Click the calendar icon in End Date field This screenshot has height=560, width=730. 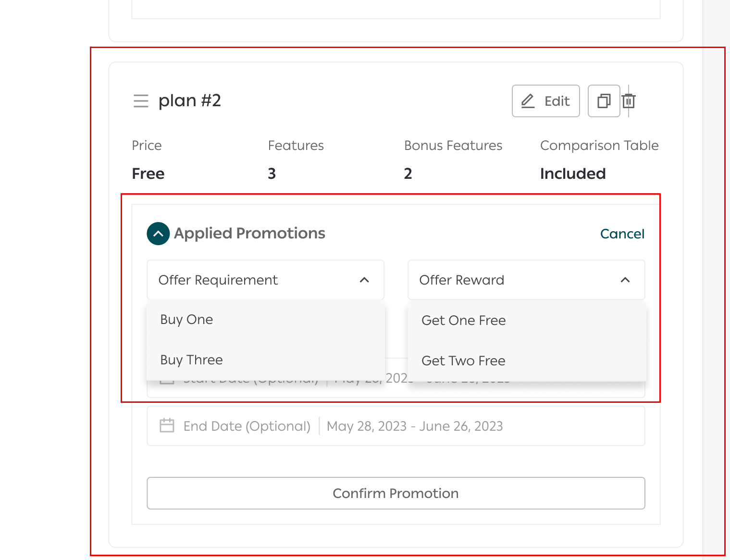(x=167, y=426)
